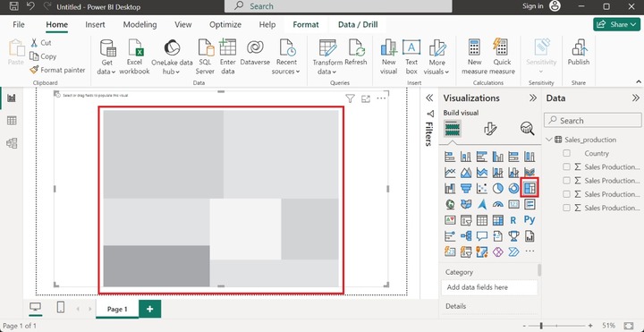This screenshot has width=644, height=332.
Task: Click the Quick measure button
Action: (502, 56)
